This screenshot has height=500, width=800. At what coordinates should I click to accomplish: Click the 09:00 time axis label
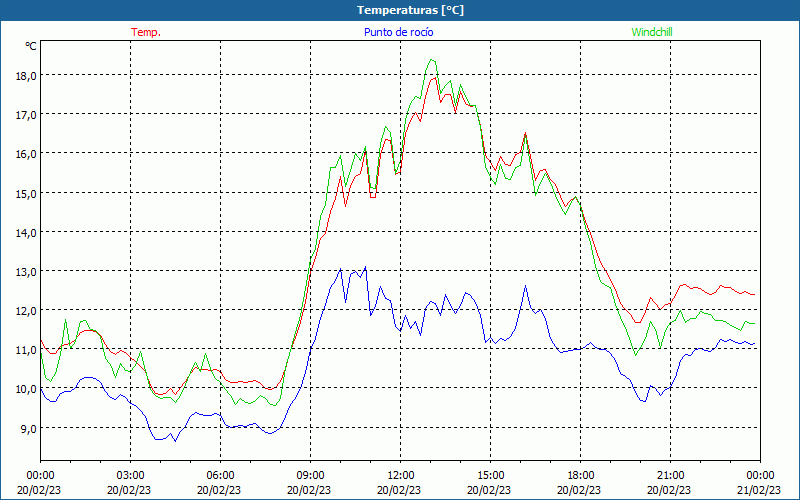coord(311,476)
